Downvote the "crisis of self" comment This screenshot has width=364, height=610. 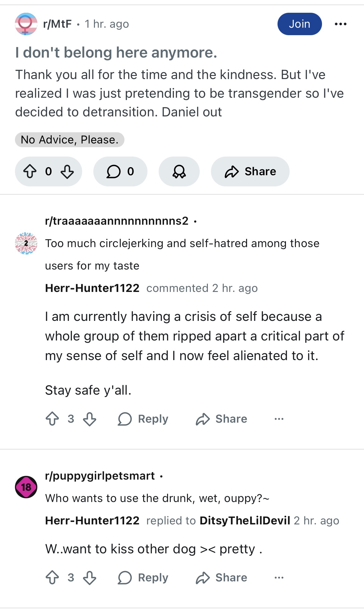(x=90, y=419)
